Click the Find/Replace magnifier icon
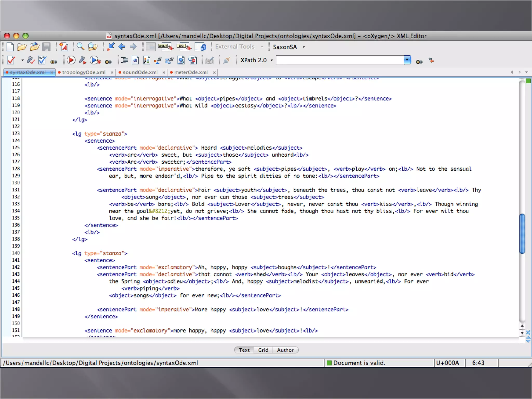Viewport: 532px width, 399px height. click(80, 47)
